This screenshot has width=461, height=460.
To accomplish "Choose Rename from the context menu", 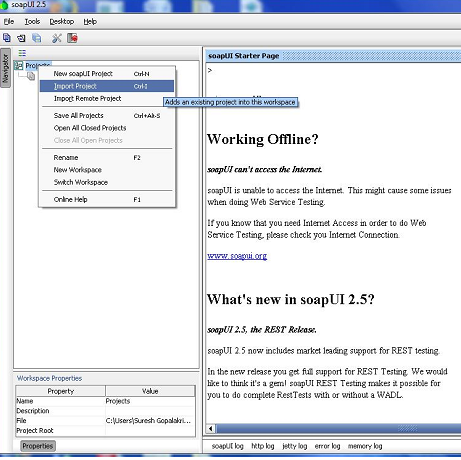I will pos(107,157).
